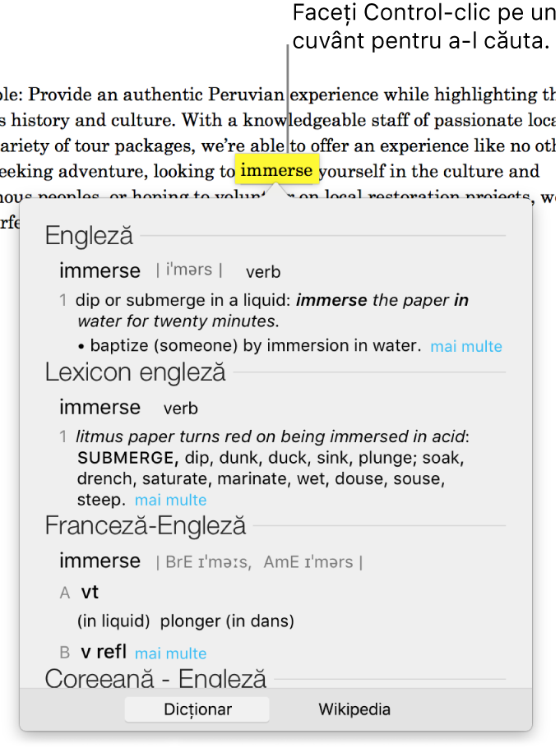Switch to the Wikipedia source
The image size is (560, 748).
354,709
